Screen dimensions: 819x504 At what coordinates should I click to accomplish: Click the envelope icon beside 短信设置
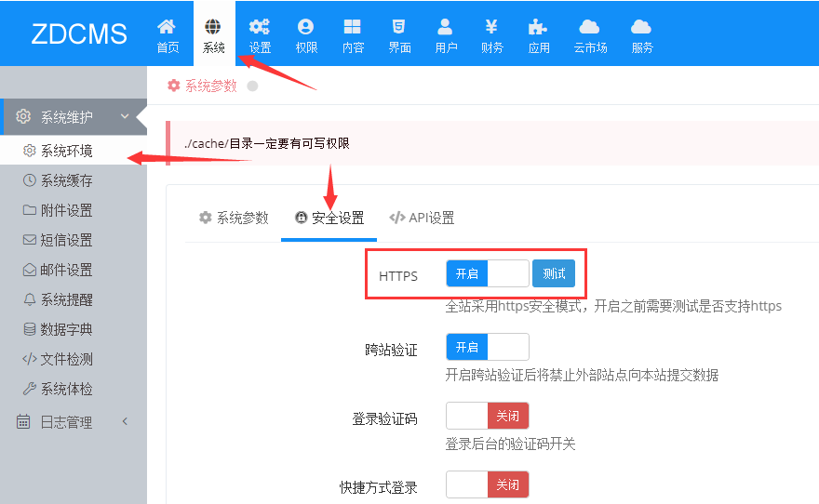[x=30, y=240]
